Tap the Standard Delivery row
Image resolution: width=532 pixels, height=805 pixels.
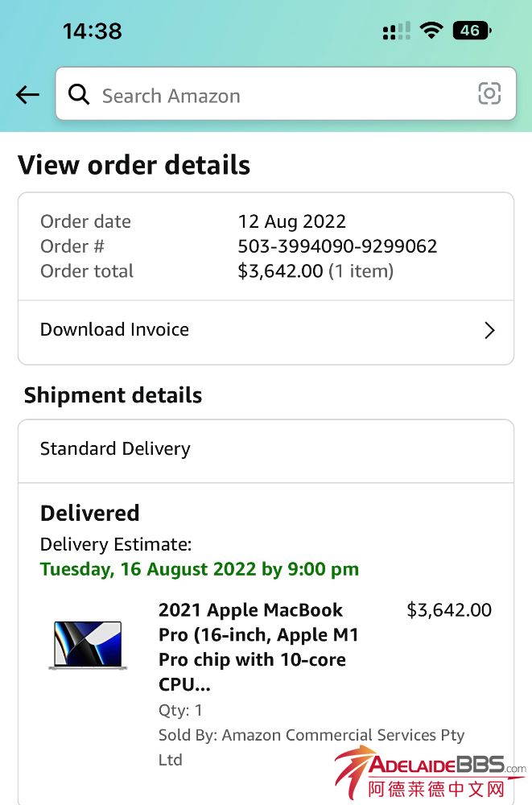tap(266, 449)
